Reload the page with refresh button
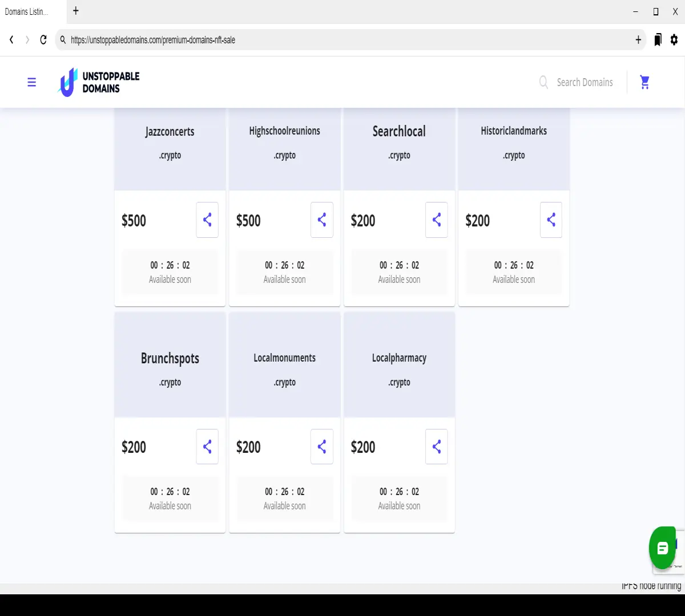 [x=43, y=40]
